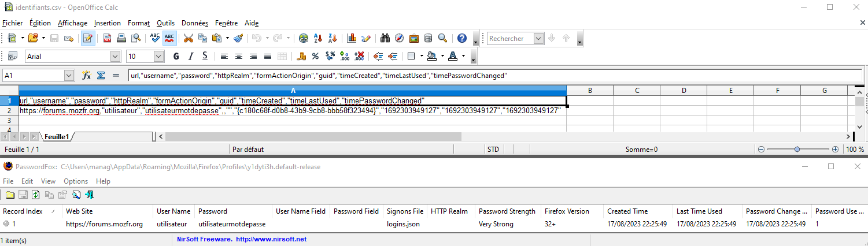
Task: Align cell text left in Calc
Action: [x=224, y=56]
